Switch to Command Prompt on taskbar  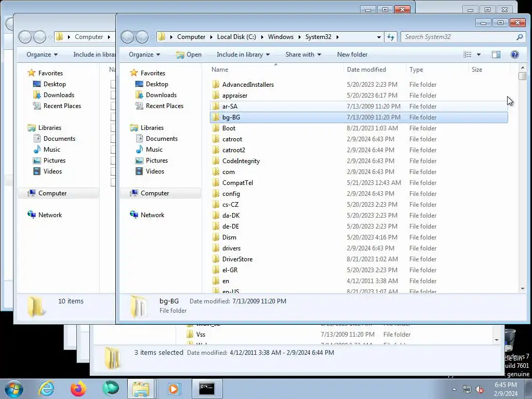[x=207, y=389]
